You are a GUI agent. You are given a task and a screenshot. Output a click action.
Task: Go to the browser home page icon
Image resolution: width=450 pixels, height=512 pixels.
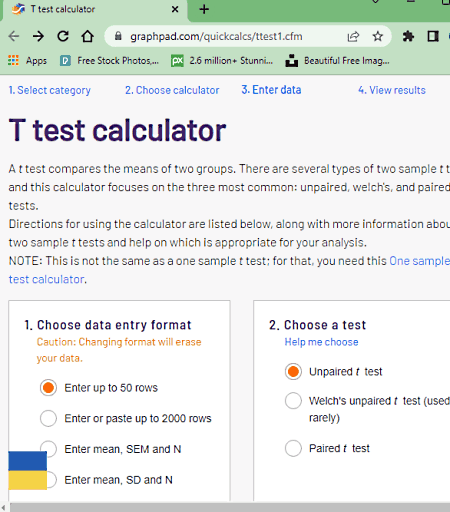pyautogui.click(x=88, y=36)
